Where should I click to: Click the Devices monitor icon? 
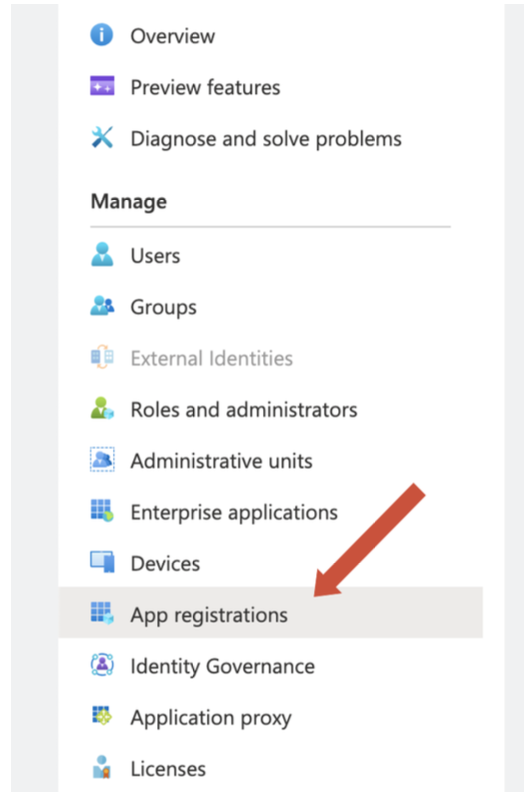102,562
